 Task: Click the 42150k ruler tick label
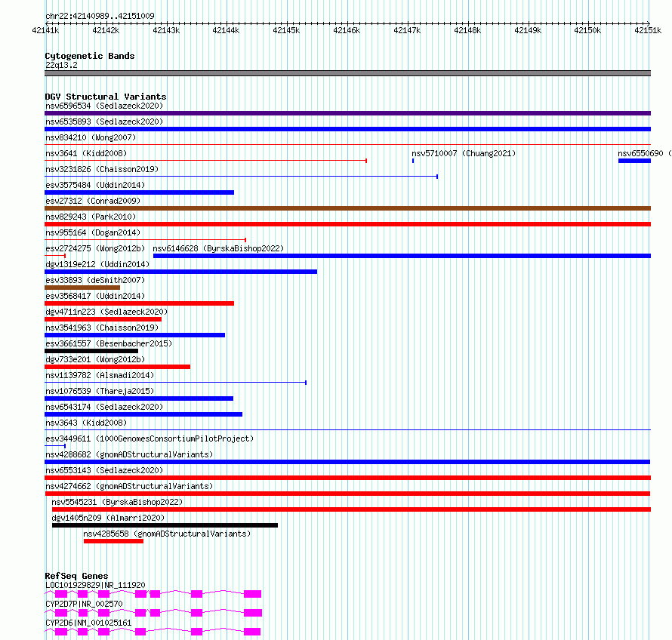click(x=587, y=30)
